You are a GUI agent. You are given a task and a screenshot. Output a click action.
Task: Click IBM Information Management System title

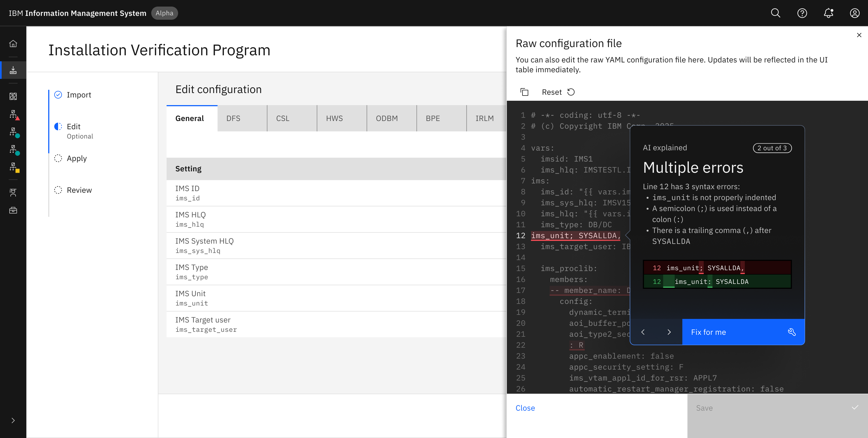78,13
